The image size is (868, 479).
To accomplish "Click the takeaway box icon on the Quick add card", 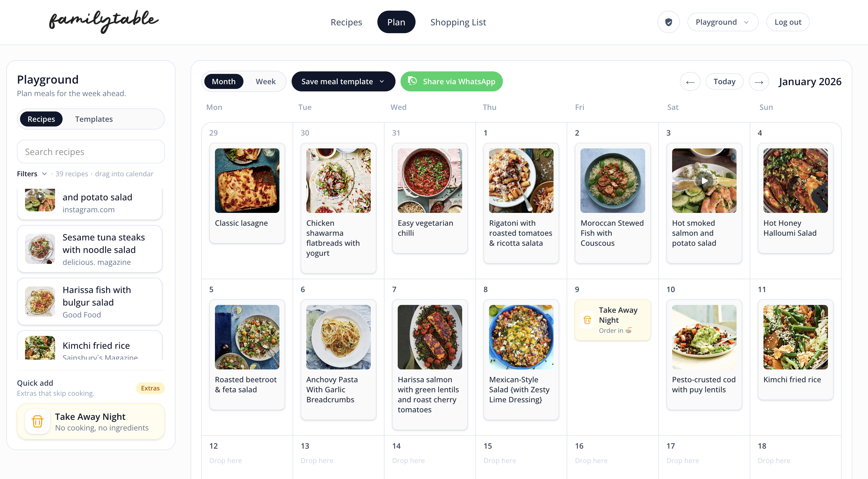I will (x=38, y=421).
